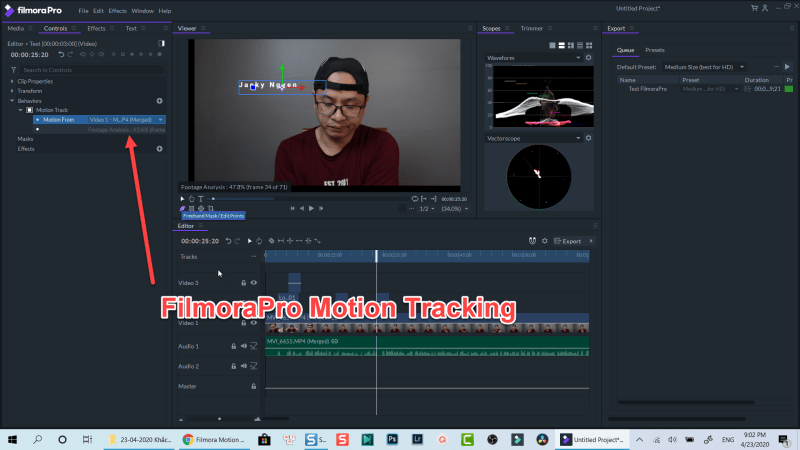
Task: Add a new behavior with plus icon
Action: (159, 100)
